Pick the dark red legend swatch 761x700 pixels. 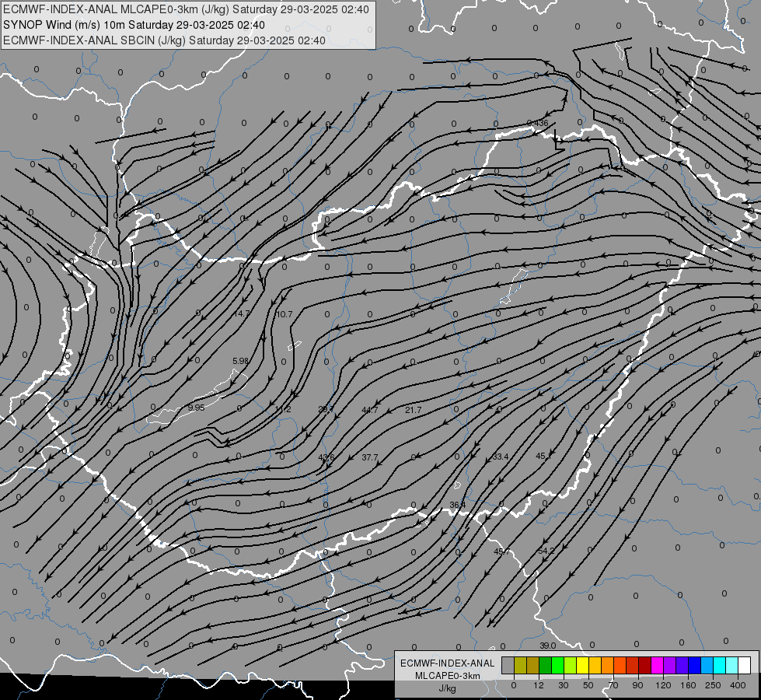644,665
